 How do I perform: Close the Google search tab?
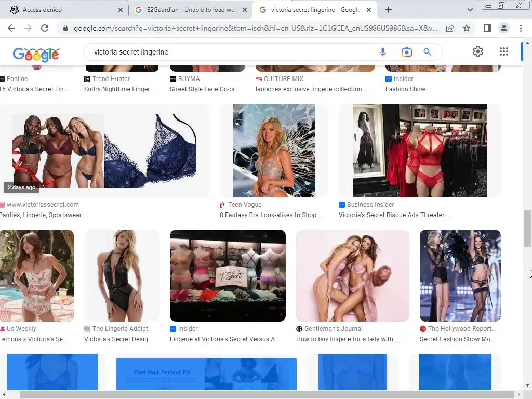tap(369, 10)
